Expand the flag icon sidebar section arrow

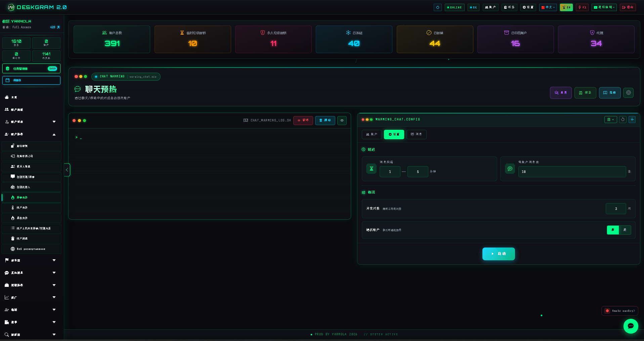point(54,260)
